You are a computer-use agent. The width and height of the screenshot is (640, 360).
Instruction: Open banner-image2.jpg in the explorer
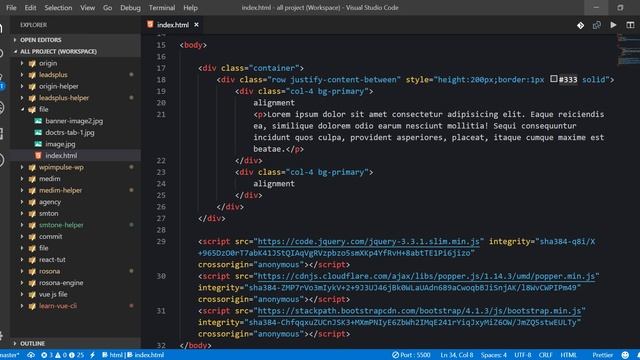74,121
